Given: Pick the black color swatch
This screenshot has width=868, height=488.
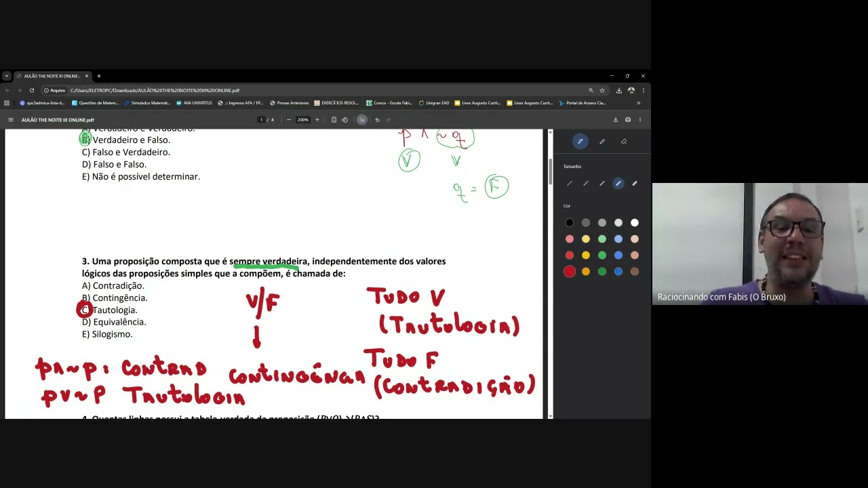Looking at the screenshot, I should tap(570, 222).
